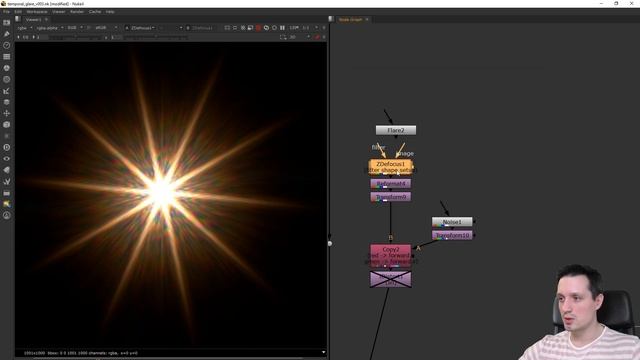Click the gain value input field

(x=42, y=37)
